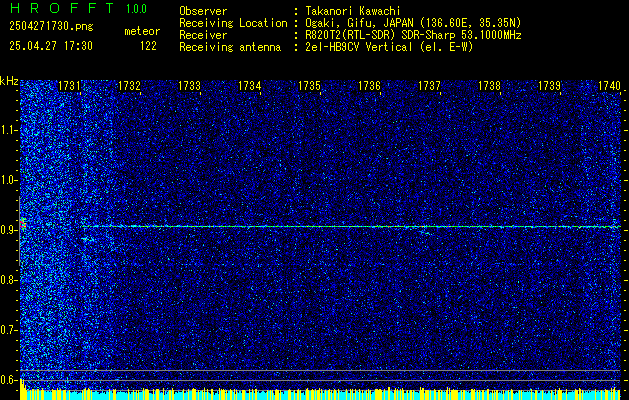Click the meteor count 122

[148, 46]
